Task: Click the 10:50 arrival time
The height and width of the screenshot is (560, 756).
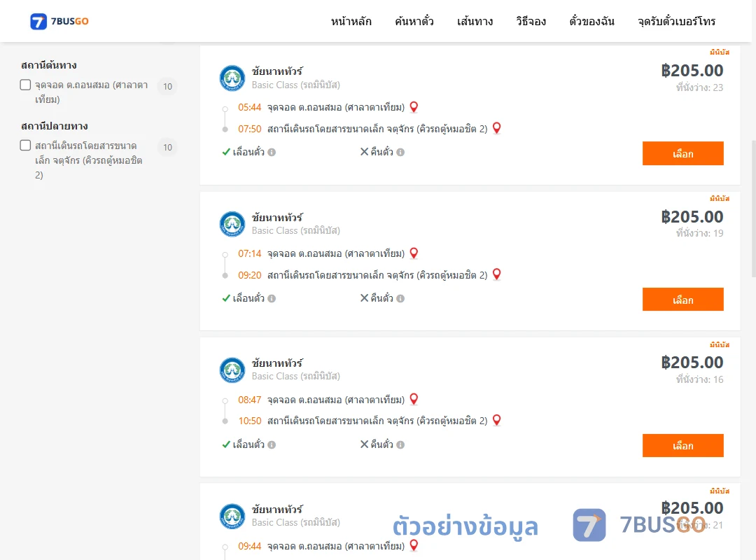Action: click(x=249, y=421)
